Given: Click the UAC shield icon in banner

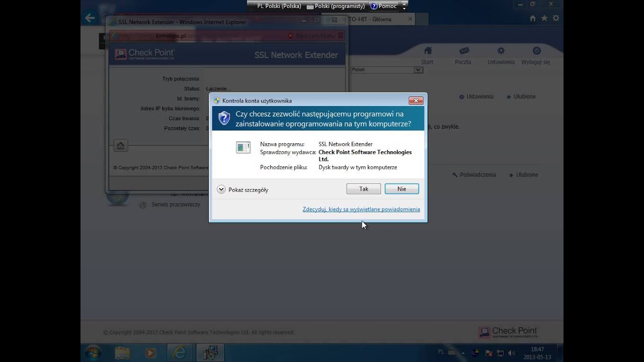Looking at the screenshot, I should pyautogui.click(x=224, y=118).
